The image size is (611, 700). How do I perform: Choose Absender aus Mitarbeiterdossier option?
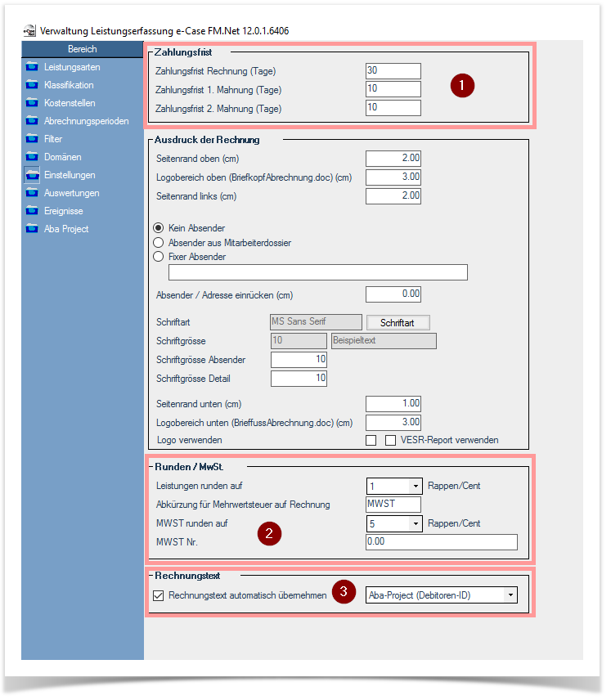[x=158, y=242]
